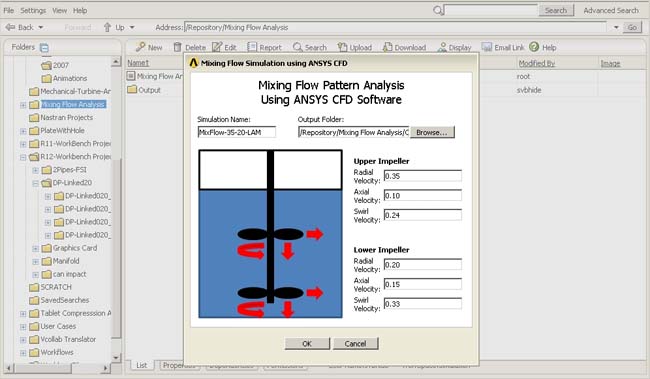Click the Display toolbar icon
Viewport: 650px width, 379px height.
(x=442, y=47)
